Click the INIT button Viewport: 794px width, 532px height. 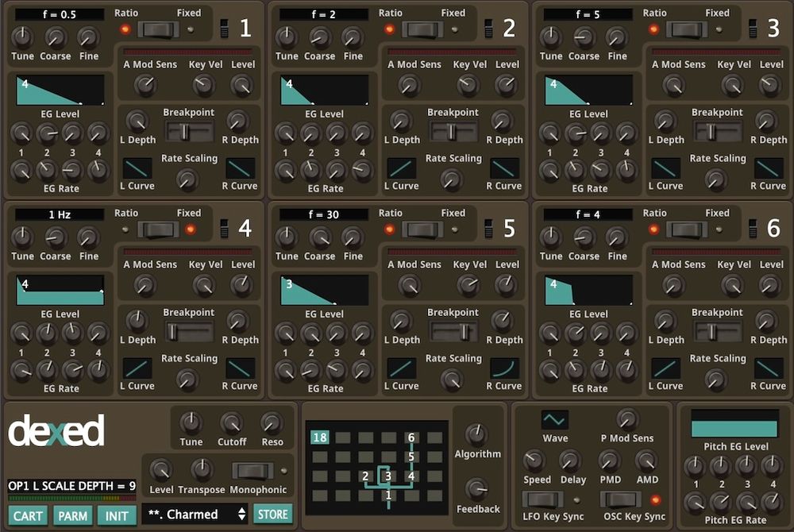click(117, 516)
